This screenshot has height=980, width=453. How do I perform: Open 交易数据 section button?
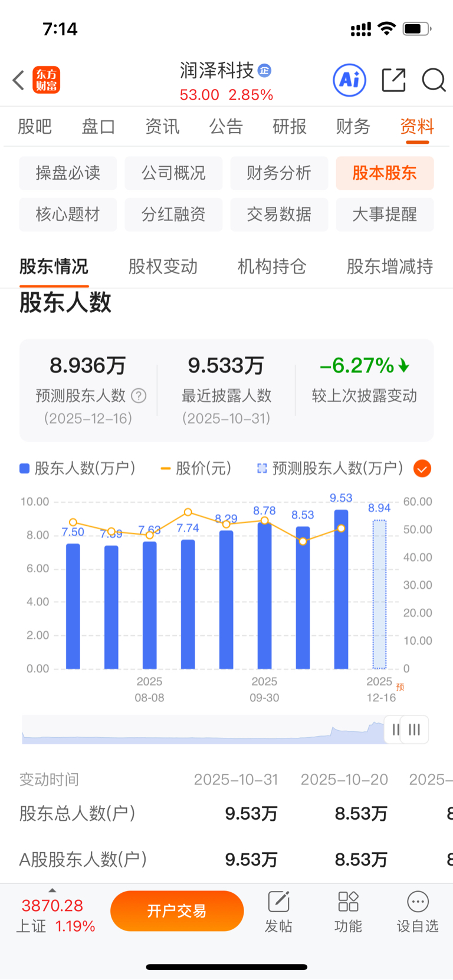[279, 215]
